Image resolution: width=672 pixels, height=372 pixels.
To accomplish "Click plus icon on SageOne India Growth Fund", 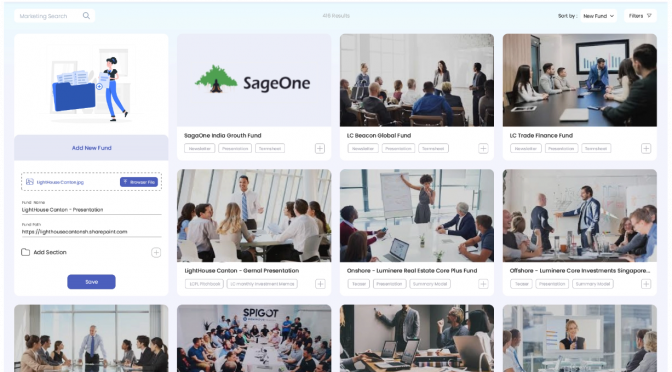I will coord(320,149).
